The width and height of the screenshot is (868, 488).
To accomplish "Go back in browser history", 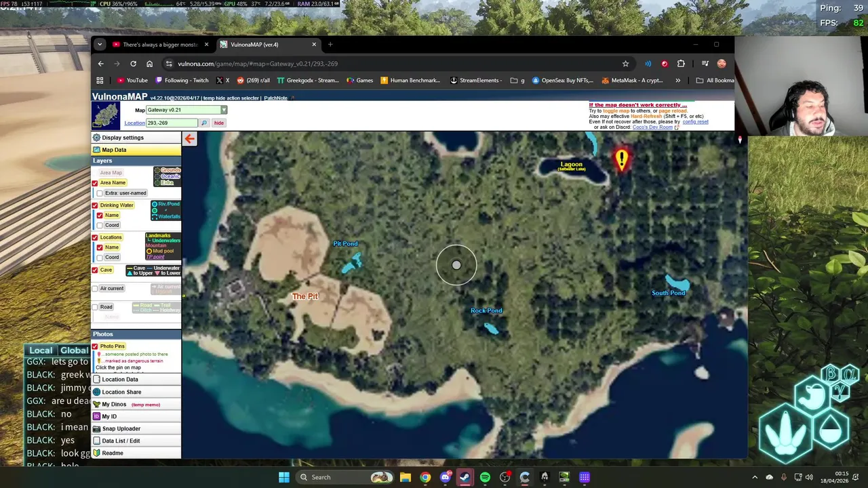I will tap(100, 64).
